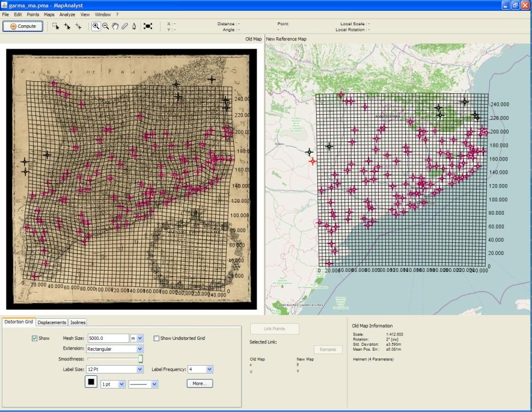532x412 pixels.
Task: Click the Rename button
Action: coord(328,349)
